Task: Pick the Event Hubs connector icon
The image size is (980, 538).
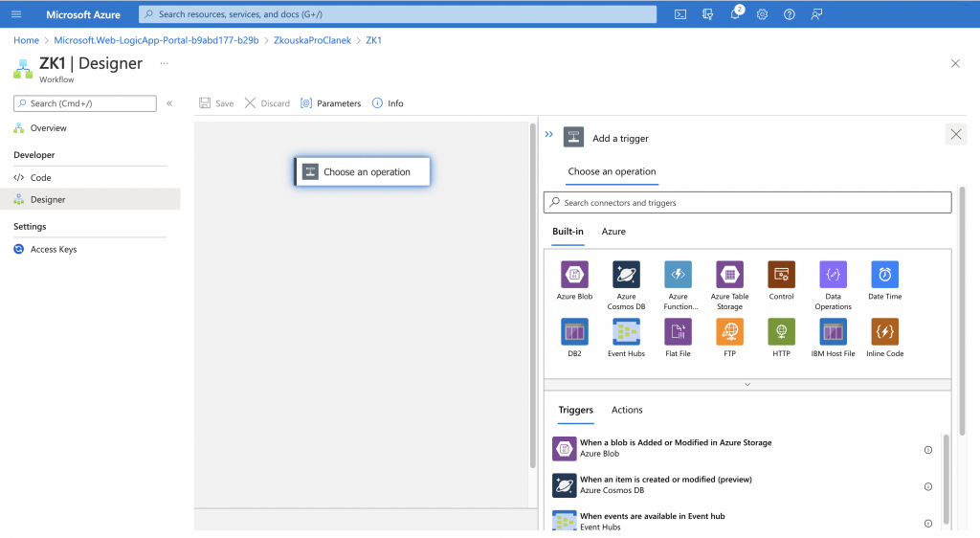Action: 626,332
